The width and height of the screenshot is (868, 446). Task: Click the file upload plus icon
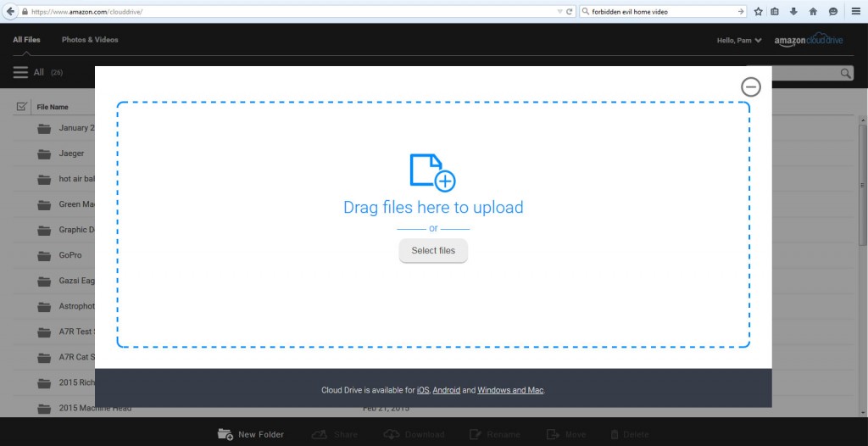(432, 171)
